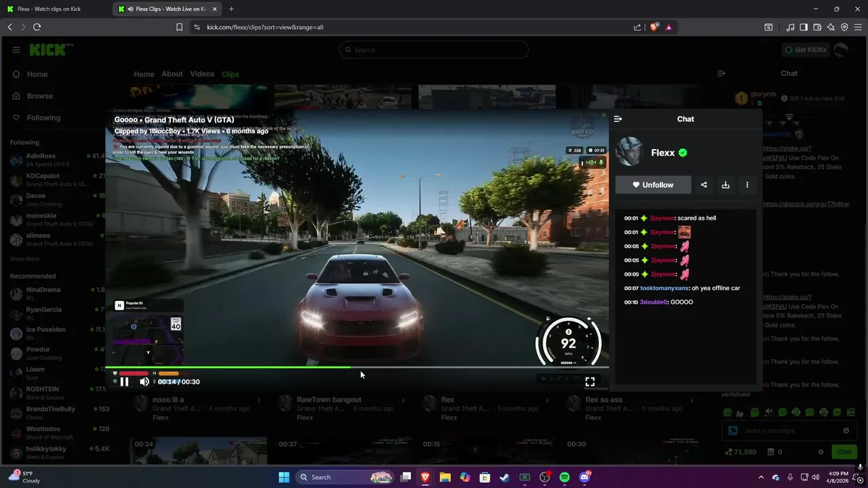Image resolution: width=868 pixels, height=488 pixels.
Task: Open emoji picker in chat input
Action: point(846,430)
